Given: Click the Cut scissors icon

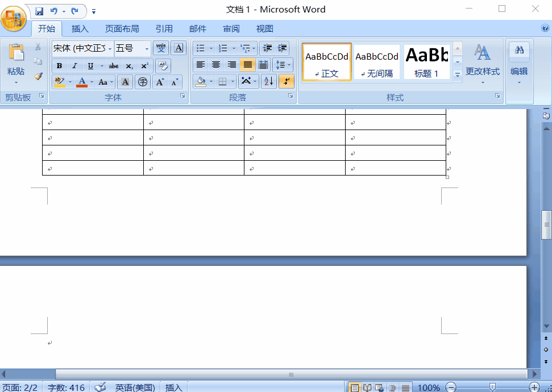Looking at the screenshot, I should tap(38, 47).
